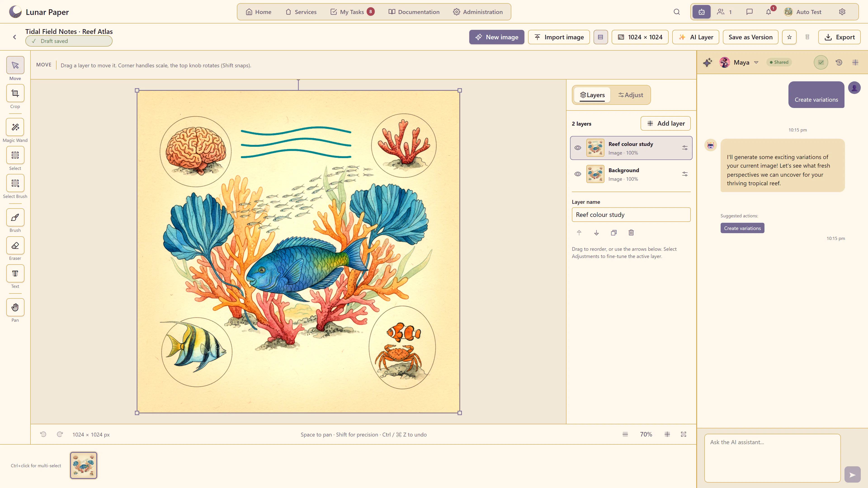
Task: Choose the rectangular Select tool
Action: (15, 155)
